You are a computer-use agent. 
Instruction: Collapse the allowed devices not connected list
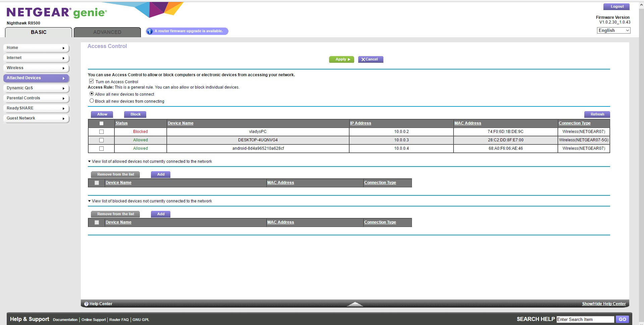[90, 161]
